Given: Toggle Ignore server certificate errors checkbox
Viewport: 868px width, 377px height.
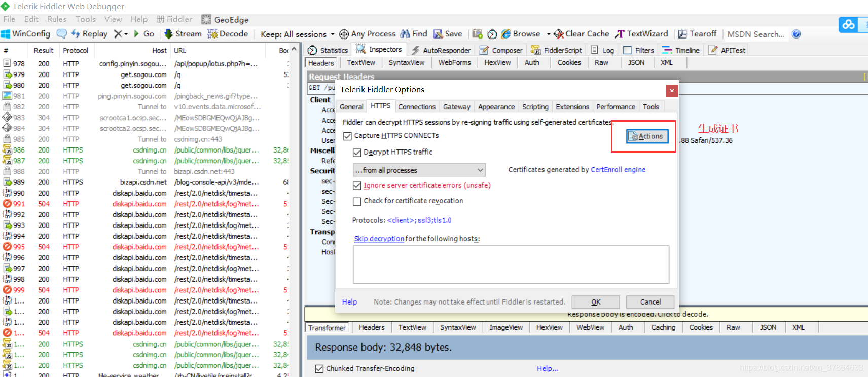Looking at the screenshot, I should click(357, 185).
